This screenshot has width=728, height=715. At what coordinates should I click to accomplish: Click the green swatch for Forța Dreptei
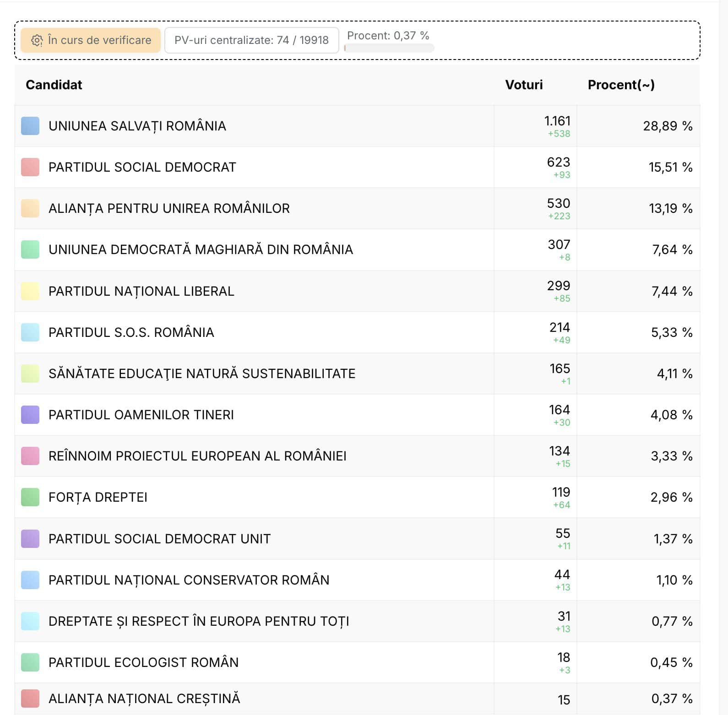(x=30, y=497)
